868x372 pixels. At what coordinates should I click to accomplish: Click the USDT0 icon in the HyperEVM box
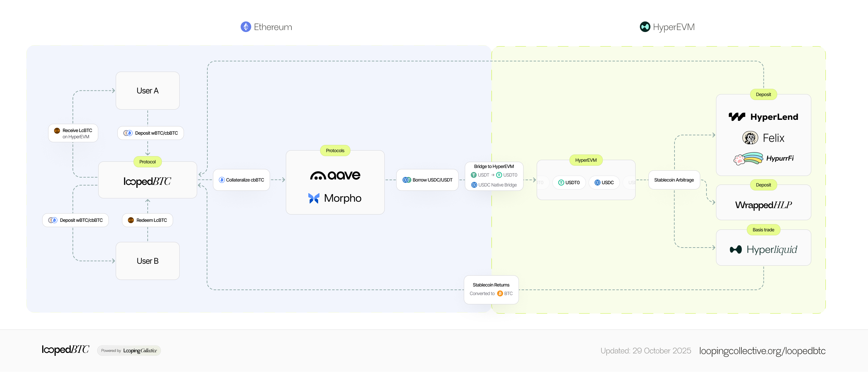coord(561,183)
